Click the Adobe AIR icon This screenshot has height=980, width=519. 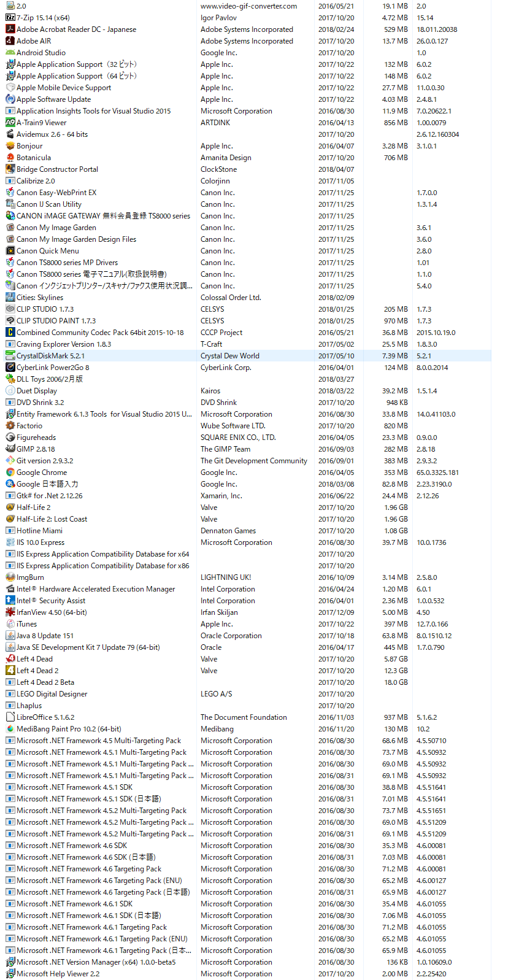click(10, 41)
